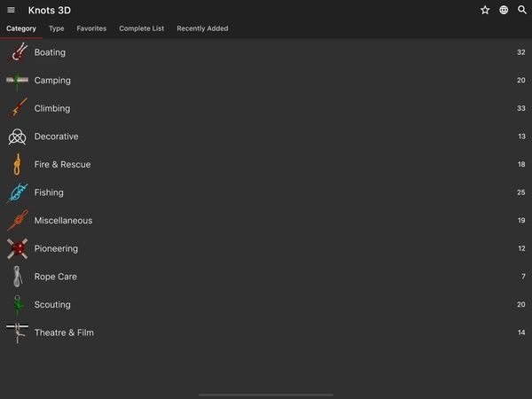The height and width of the screenshot is (399, 532).
Task: Open the globe language selector
Action: click(504, 10)
